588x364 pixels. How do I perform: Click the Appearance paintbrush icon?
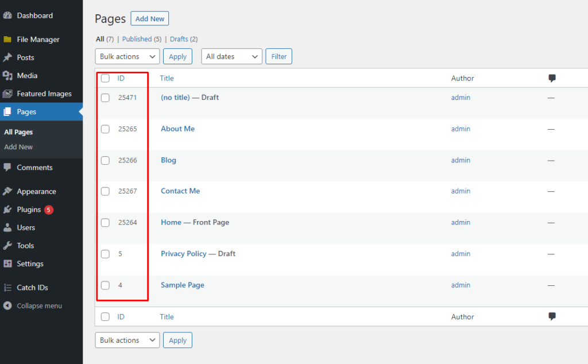click(7, 191)
